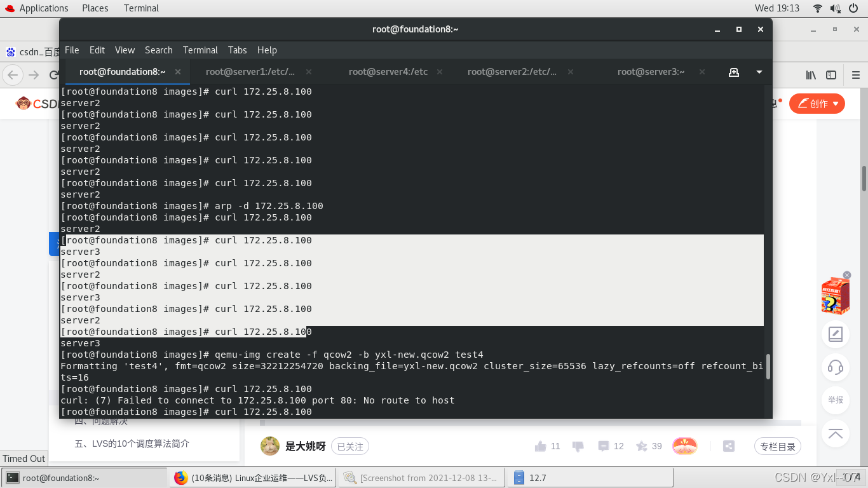Close the root@server3:~ terminal tab
The height and width of the screenshot is (488, 868).
(702, 72)
